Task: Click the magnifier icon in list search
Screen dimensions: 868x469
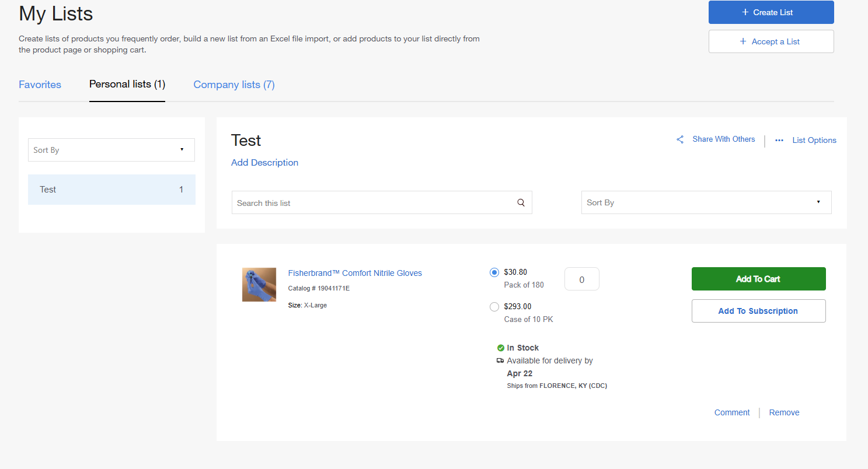Action: 521,203
